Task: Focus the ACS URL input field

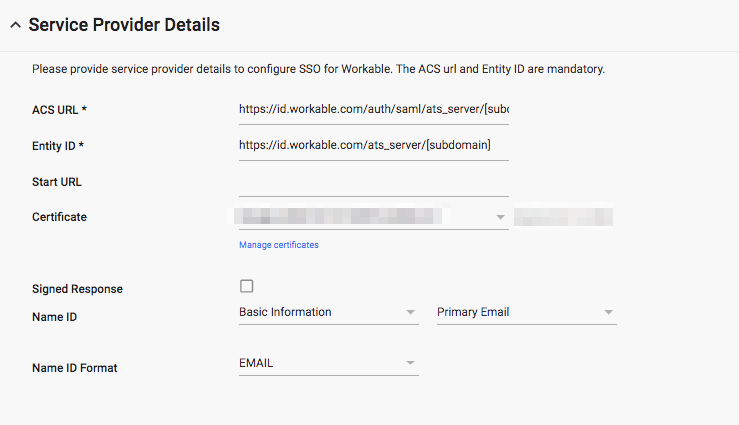Action: click(374, 110)
